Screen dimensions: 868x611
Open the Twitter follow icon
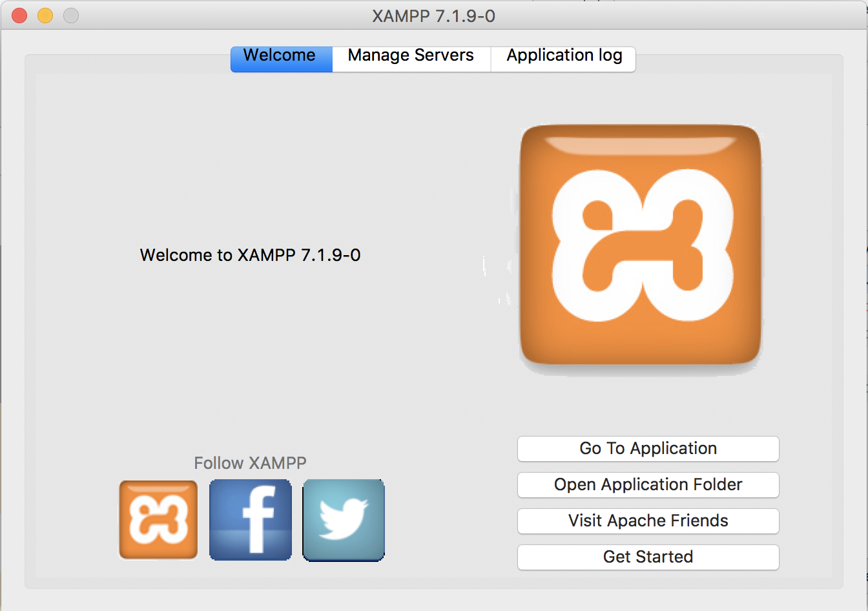click(x=344, y=520)
